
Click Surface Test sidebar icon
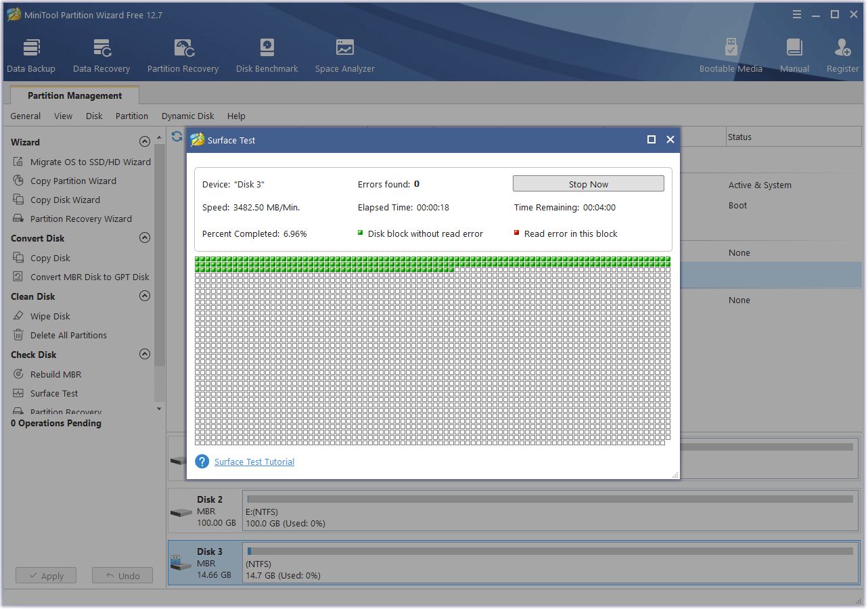point(18,393)
